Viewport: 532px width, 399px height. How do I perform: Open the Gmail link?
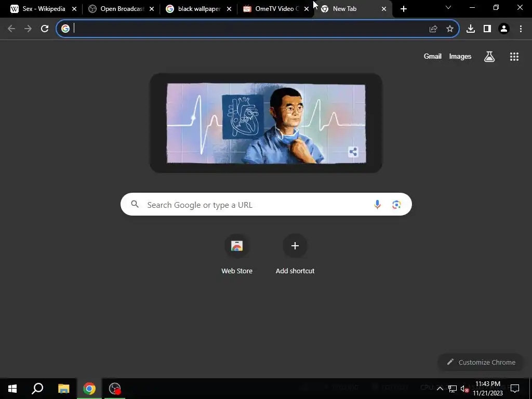click(x=433, y=57)
